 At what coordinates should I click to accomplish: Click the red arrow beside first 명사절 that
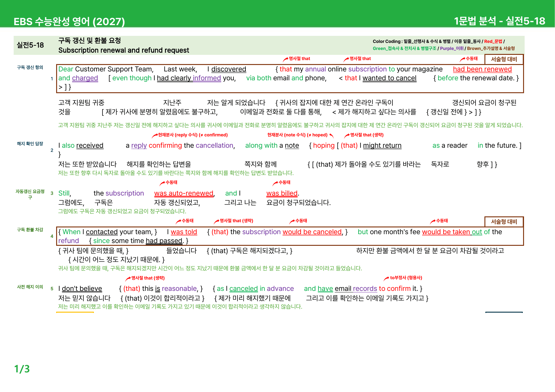285,59
